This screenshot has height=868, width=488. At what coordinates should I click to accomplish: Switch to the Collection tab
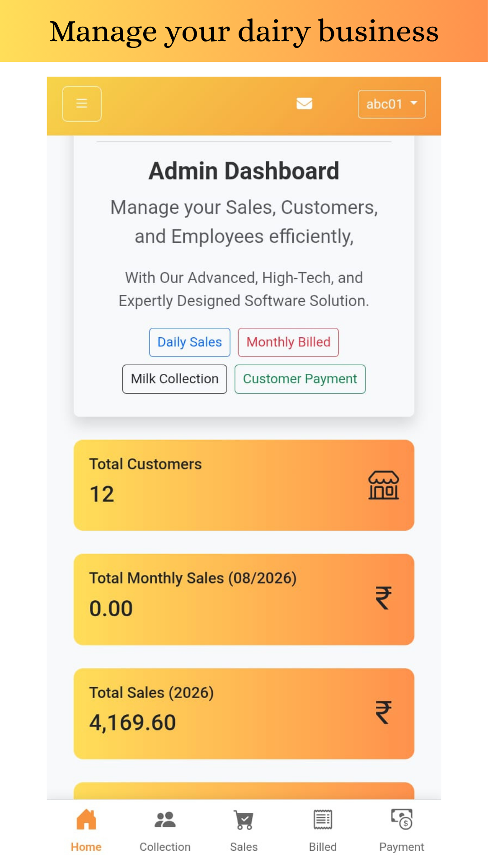tap(165, 831)
